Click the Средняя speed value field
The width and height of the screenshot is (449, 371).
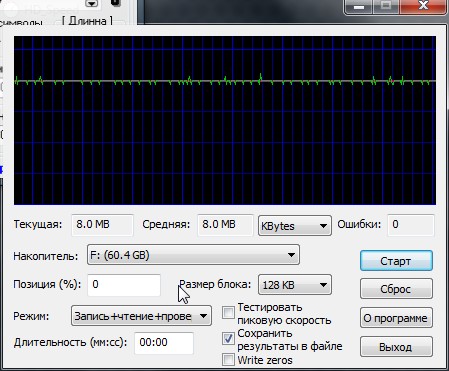click(x=225, y=225)
